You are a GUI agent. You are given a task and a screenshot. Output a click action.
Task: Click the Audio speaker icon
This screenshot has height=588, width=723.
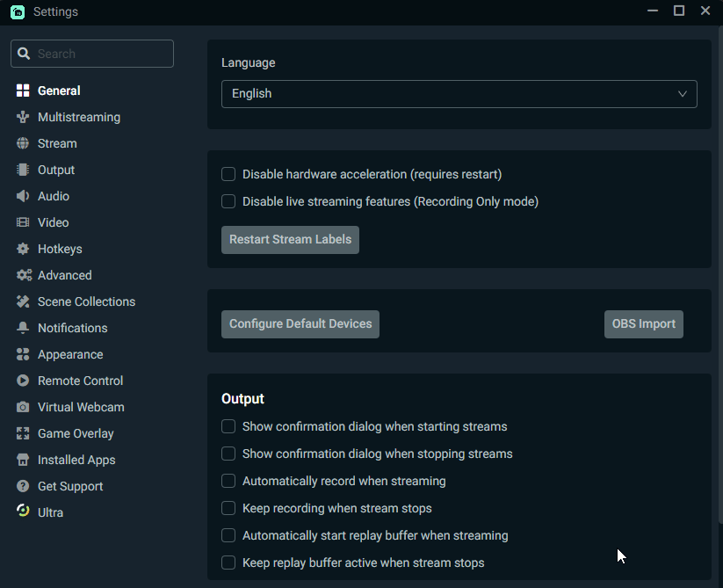(x=23, y=196)
